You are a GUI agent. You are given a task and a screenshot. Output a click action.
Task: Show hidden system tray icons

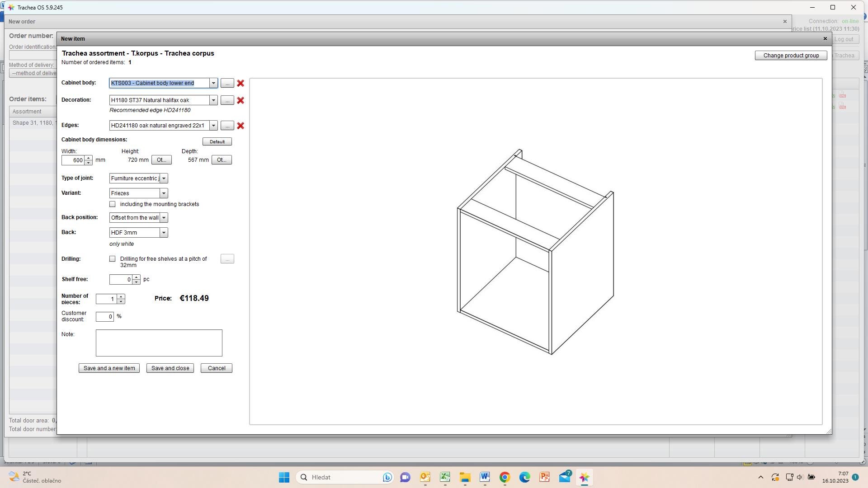coord(760,477)
